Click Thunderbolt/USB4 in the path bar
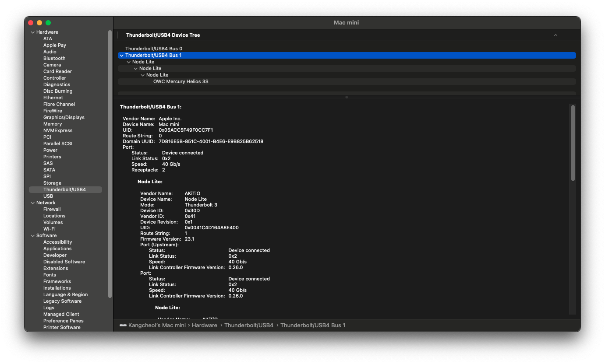Viewport: 605px width, 364px height. (x=248, y=325)
